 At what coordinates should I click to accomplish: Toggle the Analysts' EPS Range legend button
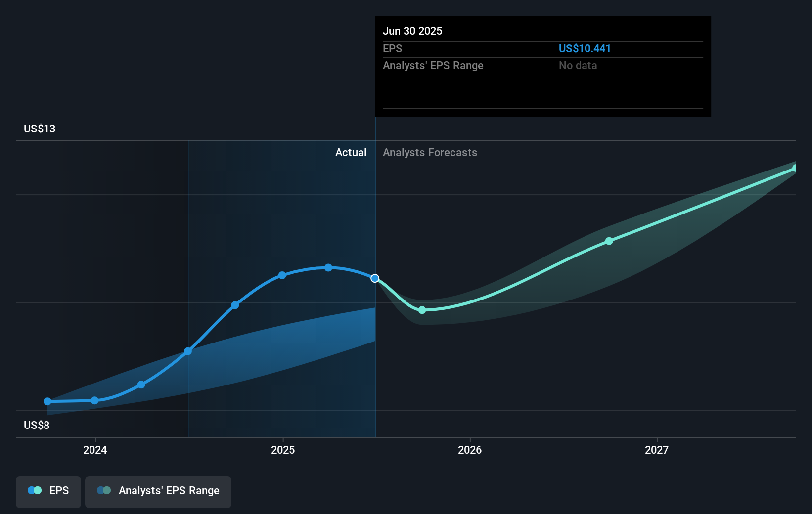(x=158, y=492)
